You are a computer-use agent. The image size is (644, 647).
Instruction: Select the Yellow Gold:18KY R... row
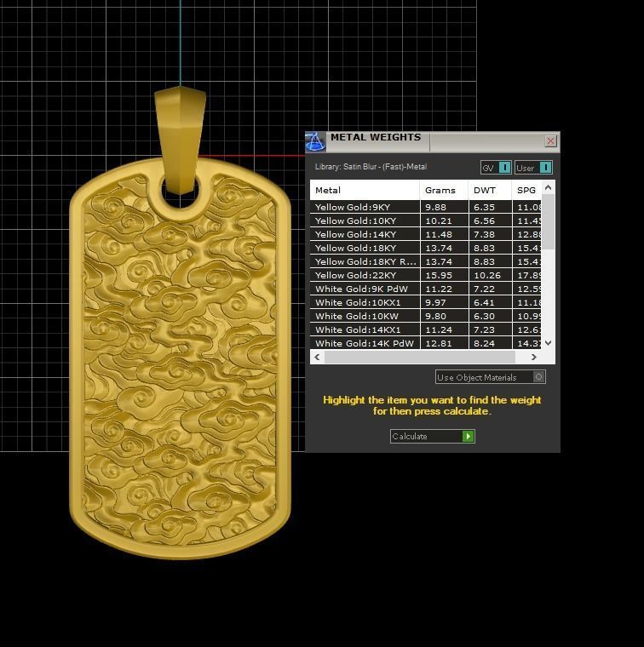pyautogui.click(x=426, y=261)
